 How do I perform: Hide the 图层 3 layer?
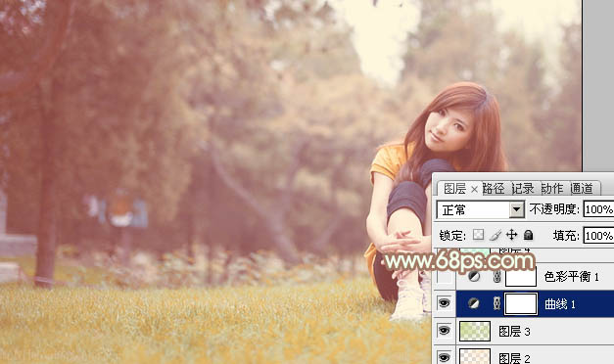(444, 331)
